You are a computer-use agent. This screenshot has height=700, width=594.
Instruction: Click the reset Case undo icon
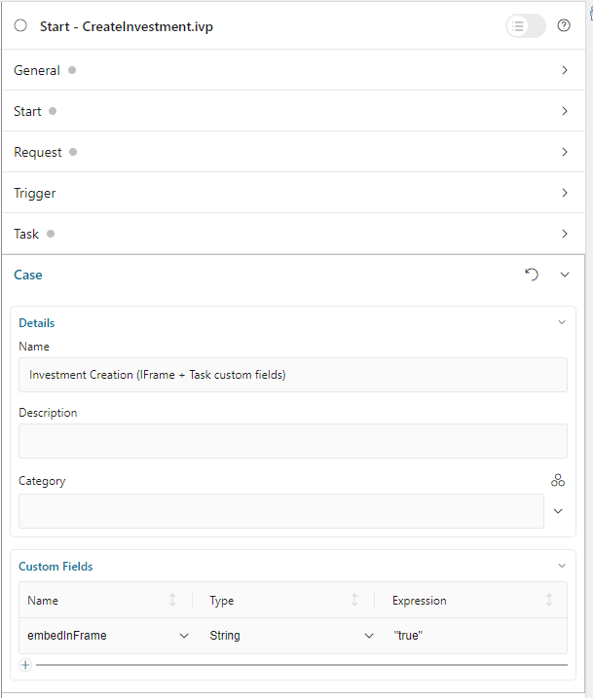point(532,275)
